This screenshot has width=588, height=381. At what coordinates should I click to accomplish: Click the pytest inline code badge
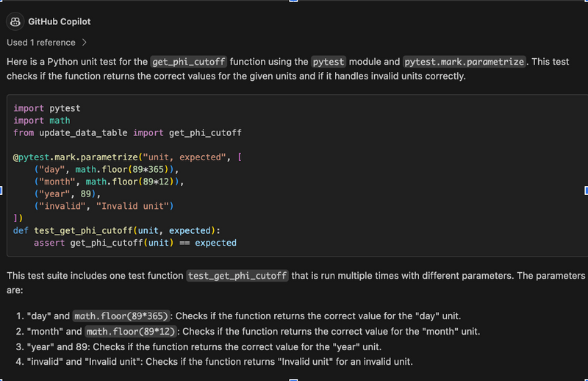(x=328, y=62)
